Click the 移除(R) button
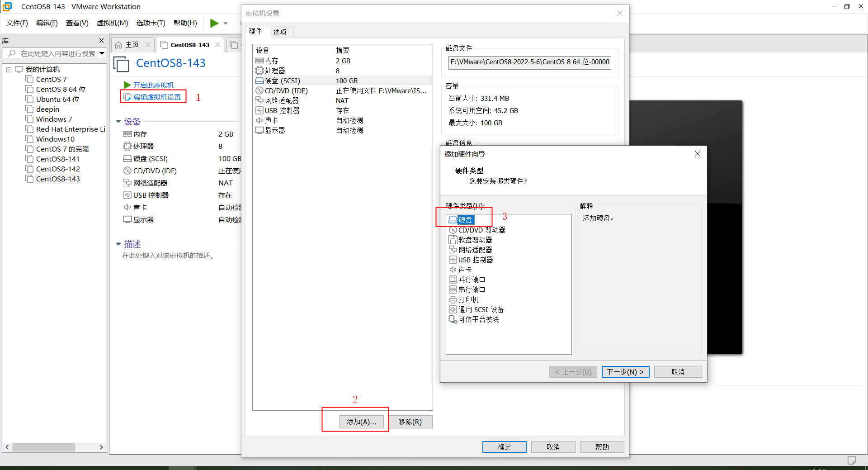Image resolution: width=868 pixels, height=470 pixels. 410,422
